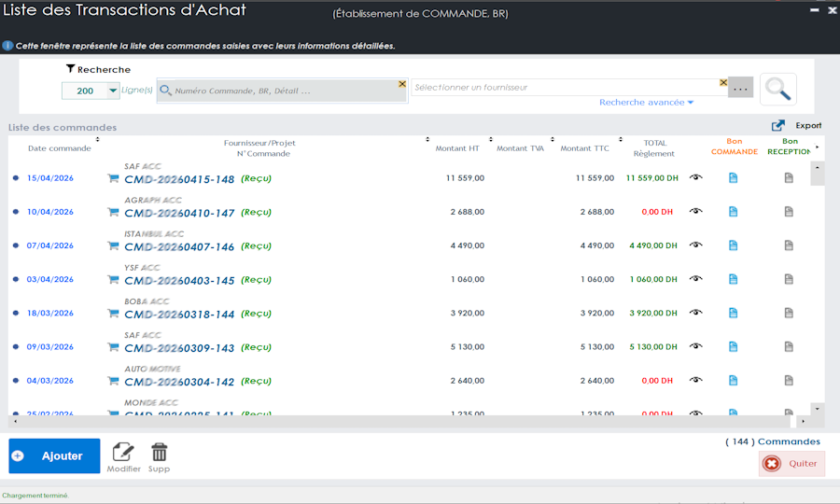The image size is (840, 504).
Task: Click date 07/04/2026 in list
Action: coord(49,245)
